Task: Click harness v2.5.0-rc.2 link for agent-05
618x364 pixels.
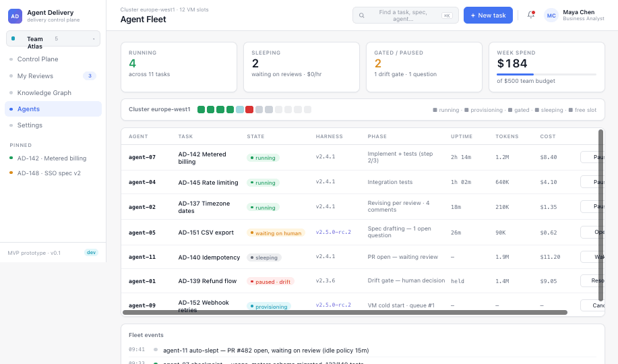Action: pos(333,232)
